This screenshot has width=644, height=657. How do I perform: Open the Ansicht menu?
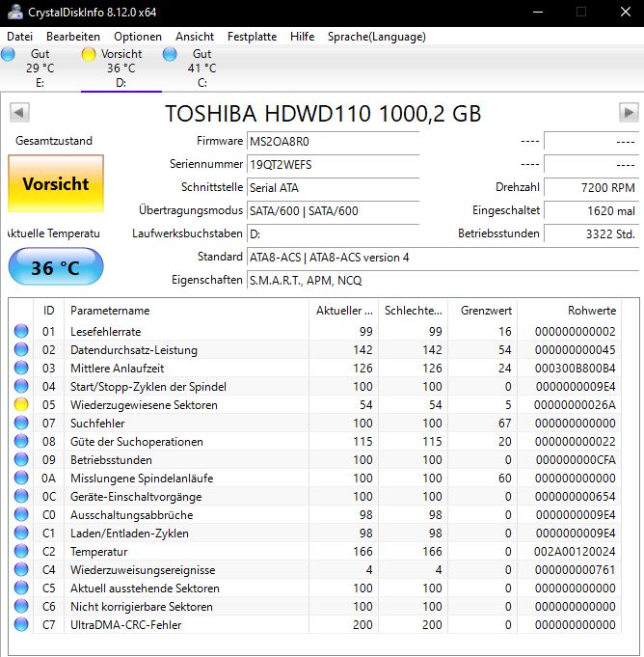click(195, 37)
